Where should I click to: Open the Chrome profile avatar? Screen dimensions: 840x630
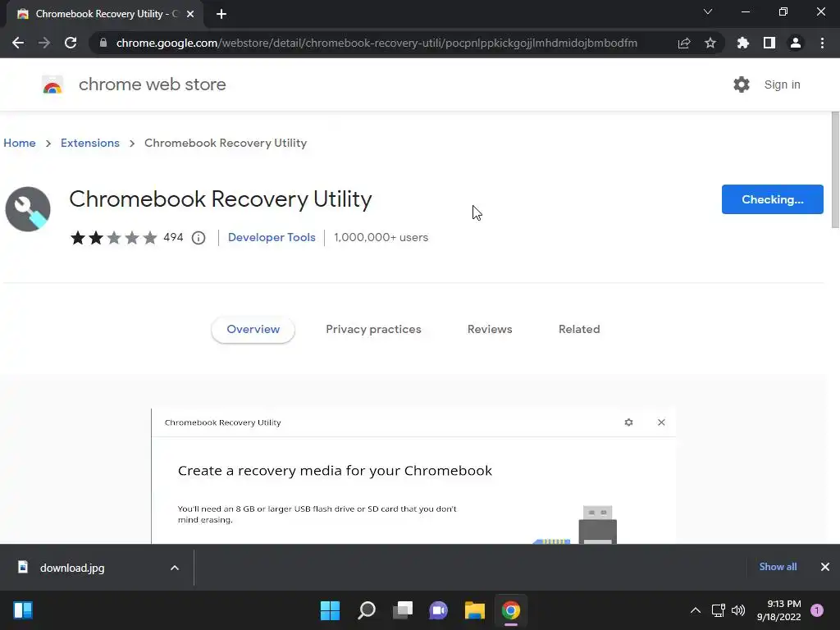pos(796,43)
